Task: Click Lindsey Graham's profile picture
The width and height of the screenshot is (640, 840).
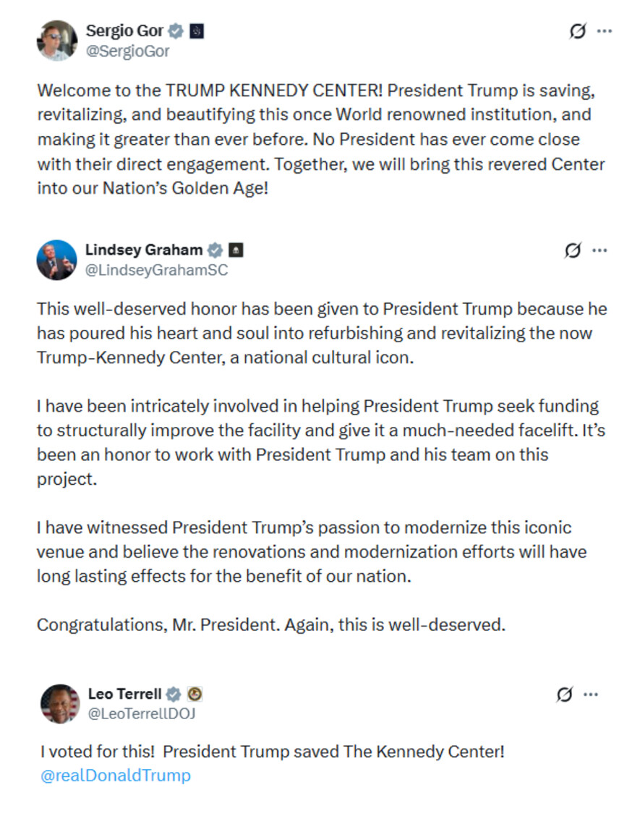Action: point(56,260)
